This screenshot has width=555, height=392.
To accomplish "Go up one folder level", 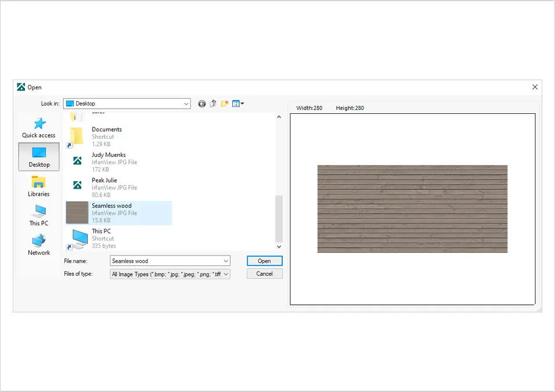I will (x=213, y=104).
